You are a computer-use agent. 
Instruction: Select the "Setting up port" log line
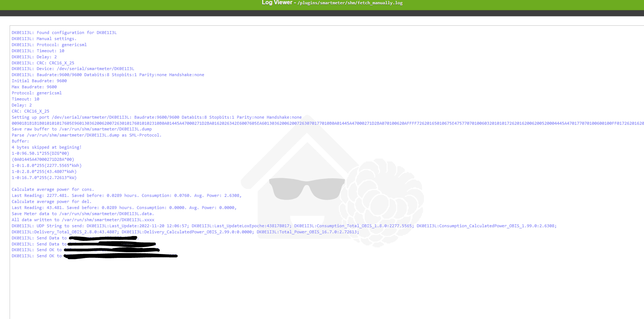(157, 117)
